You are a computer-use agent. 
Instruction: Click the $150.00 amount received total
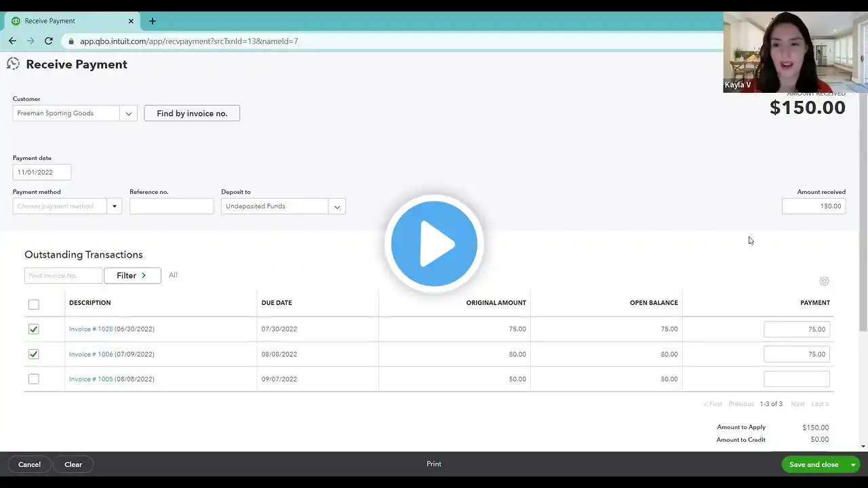(x=807, y=108)
